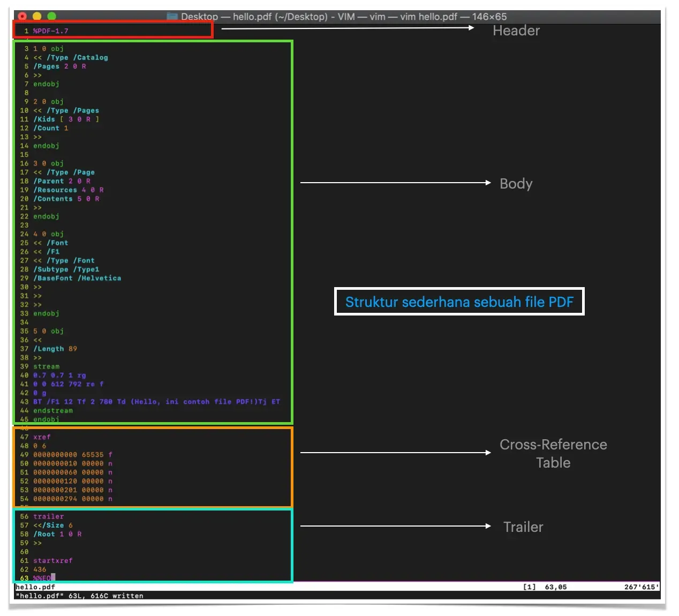Click the '/Resources 4 0 R' line
The image size is (679, 616).
pyautogui.click(x=68, y=190)
